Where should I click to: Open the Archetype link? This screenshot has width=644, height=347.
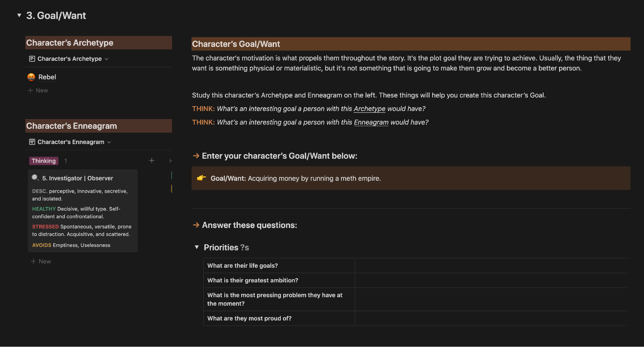pos(369,109)
